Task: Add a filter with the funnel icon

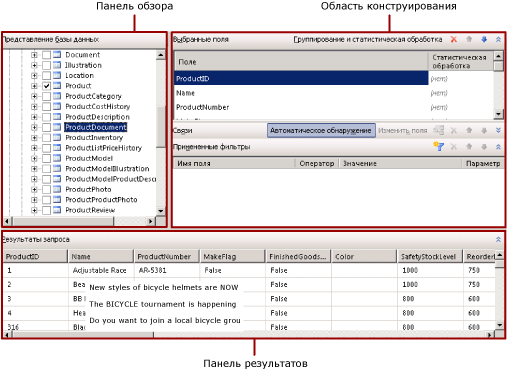Action: pos(438,146)
